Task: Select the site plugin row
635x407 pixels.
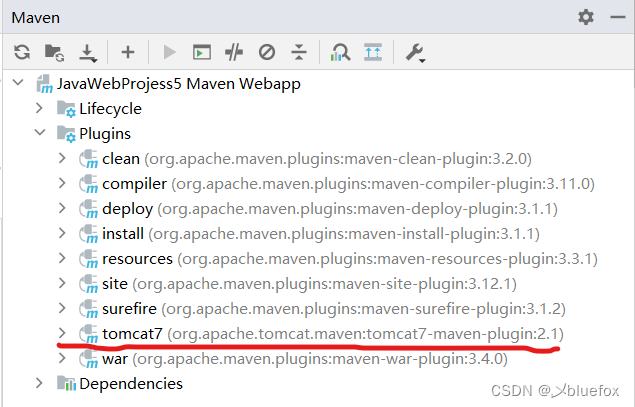Action: (309, 284)
